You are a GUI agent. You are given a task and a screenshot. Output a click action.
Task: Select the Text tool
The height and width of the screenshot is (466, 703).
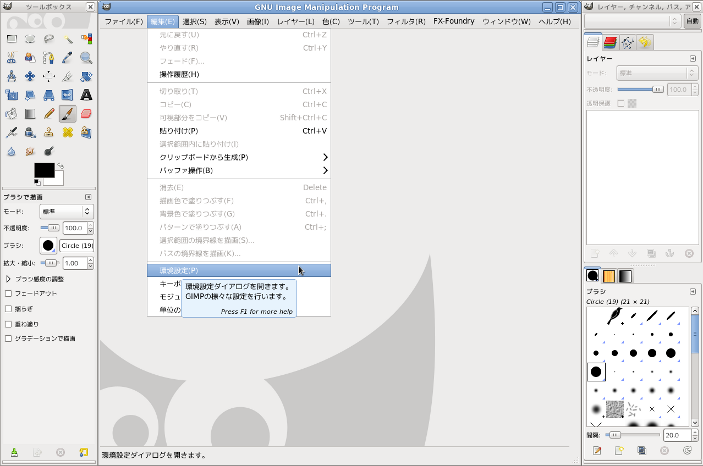tap(86, 95)
